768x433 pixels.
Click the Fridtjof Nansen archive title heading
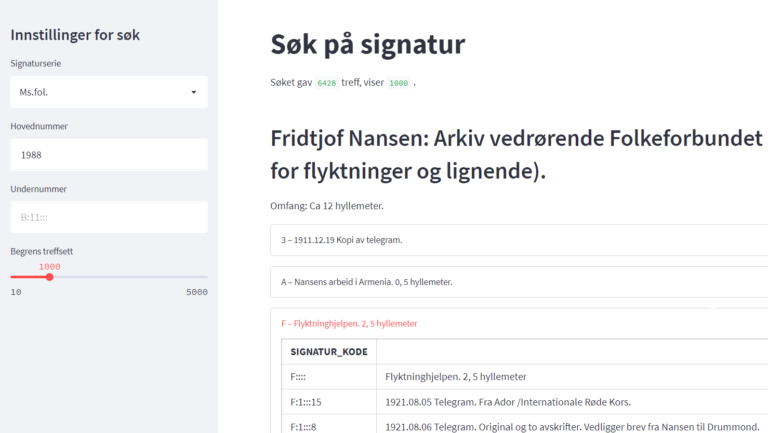click(517, 154)
